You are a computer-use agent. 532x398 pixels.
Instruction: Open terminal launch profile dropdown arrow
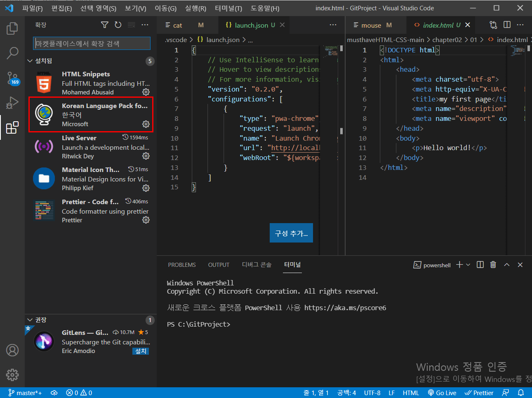(x=468, y=265)
